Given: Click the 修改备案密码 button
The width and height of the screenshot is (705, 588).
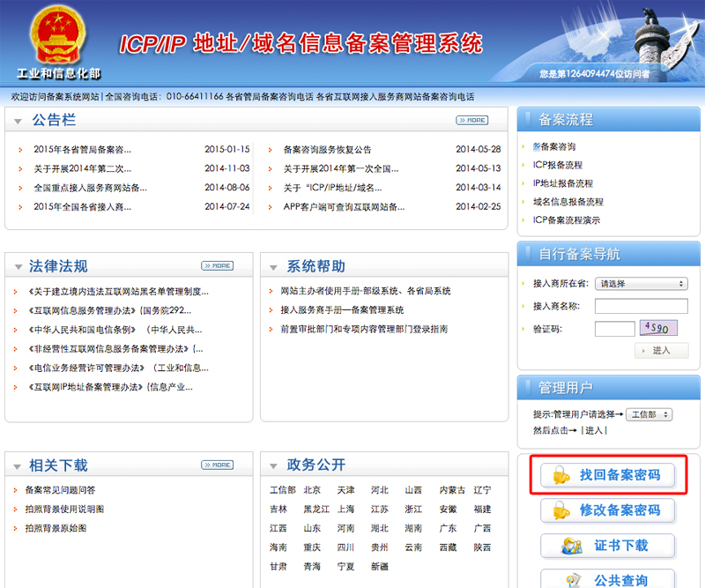Looking at the screenshot, I should (608, 510).
